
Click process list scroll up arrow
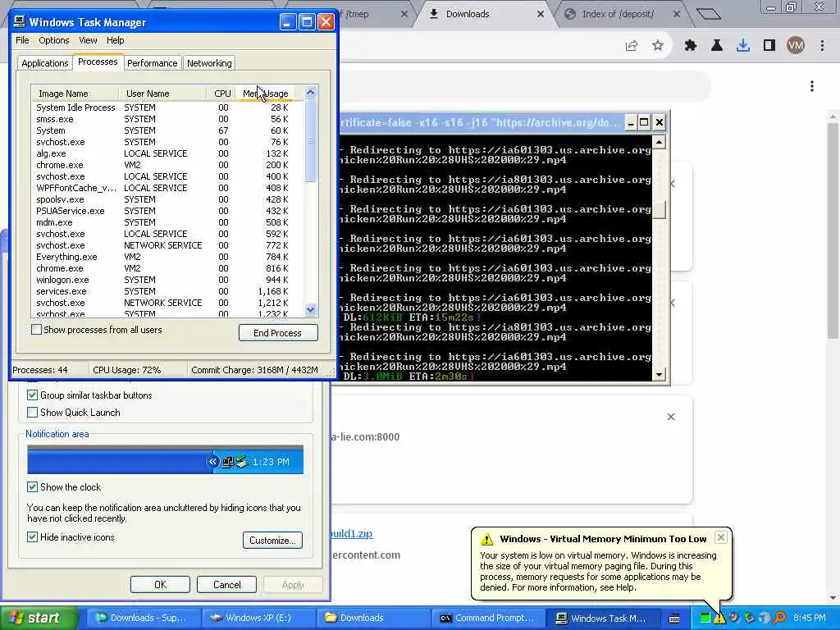click(x=311, y=92)
